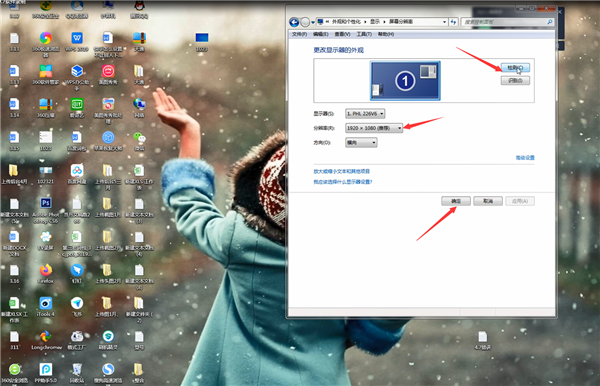Select the 新建DOCX文档 file icon
600x386 pixels.
coord(15,243)
